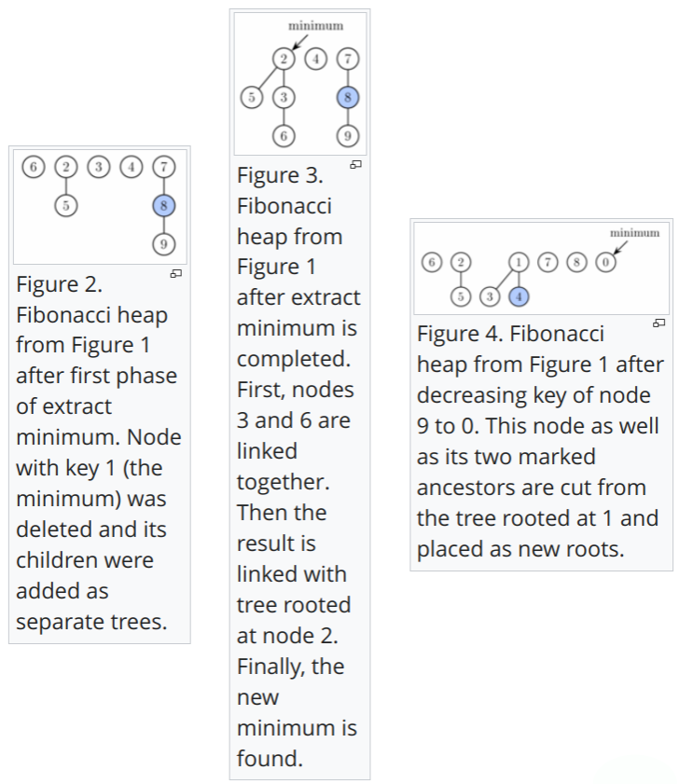Image resolution: width=679 pixels, height=784 pixels.
Task: Open the Figure 2 heap diagram thumbnail
Action: (100, 205)
